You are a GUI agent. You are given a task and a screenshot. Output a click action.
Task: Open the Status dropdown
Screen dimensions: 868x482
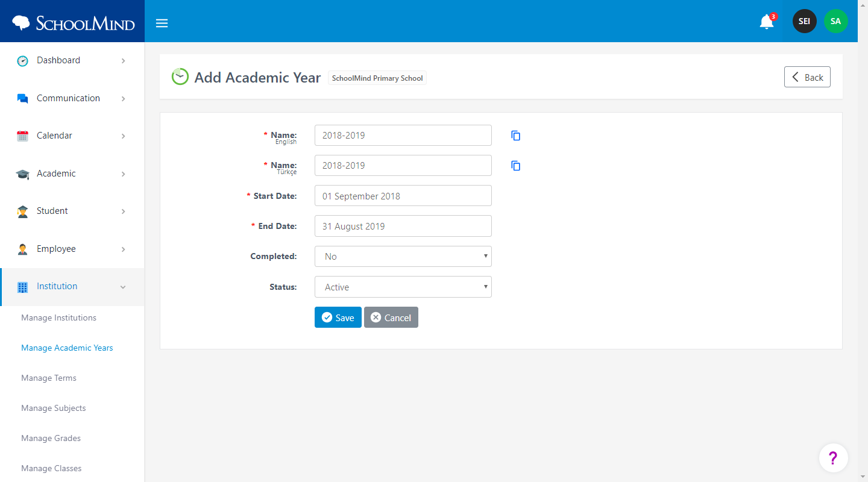click(x=403, y=287)
